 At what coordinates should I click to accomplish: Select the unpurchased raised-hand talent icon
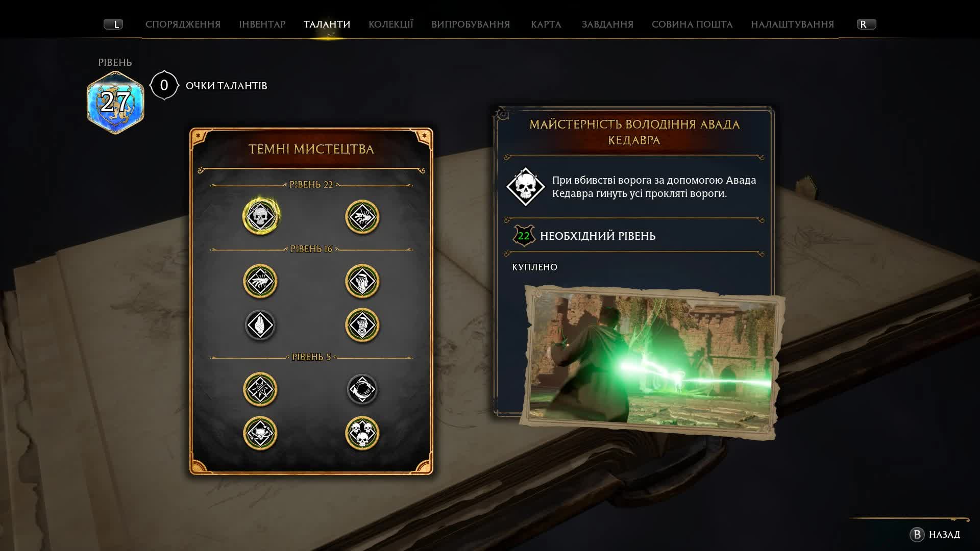tap(260, 325)
